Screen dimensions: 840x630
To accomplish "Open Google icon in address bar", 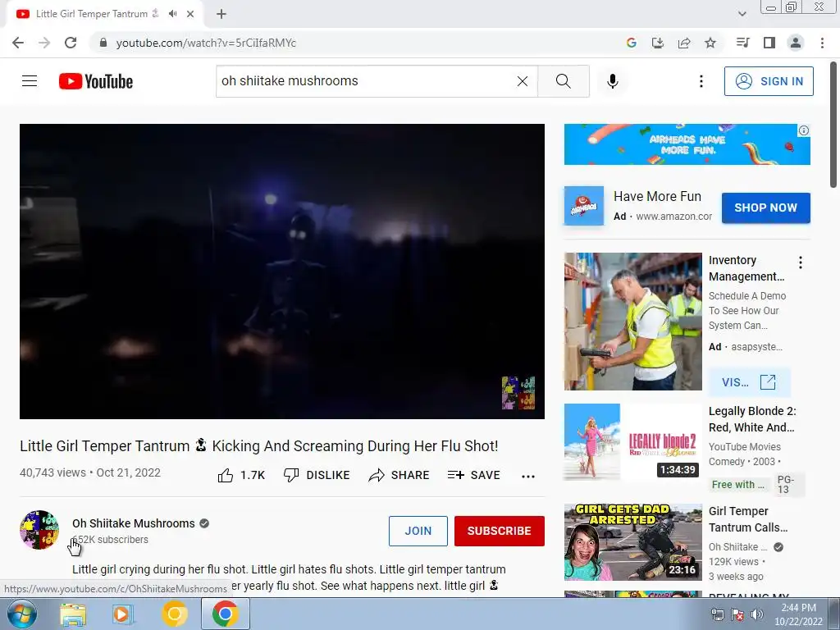I will click(631, 43).
